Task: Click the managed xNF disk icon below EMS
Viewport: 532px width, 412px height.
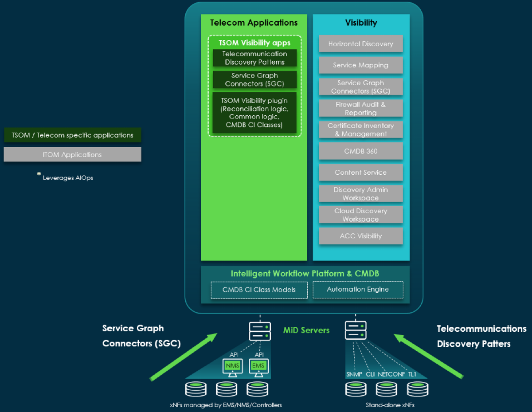Action: coord(258,389)
